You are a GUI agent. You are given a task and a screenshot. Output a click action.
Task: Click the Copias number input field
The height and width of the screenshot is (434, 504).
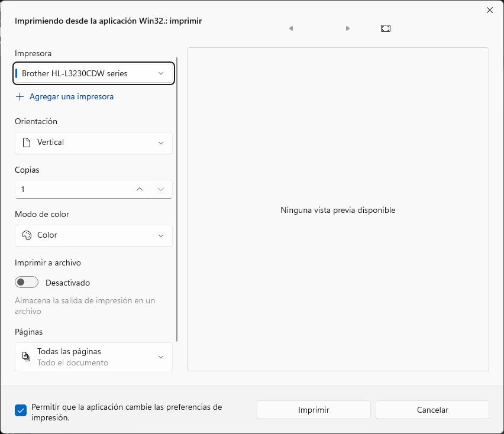coord(71,189)
